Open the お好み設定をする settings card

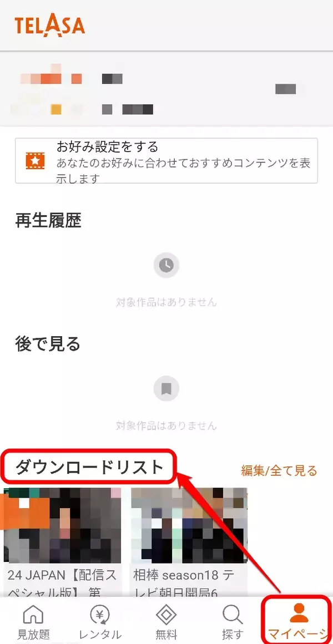166,161
